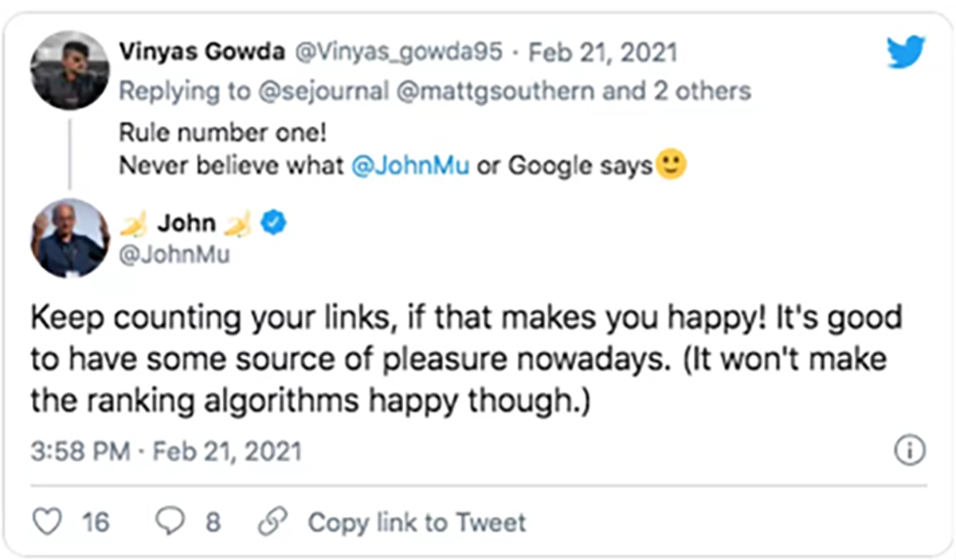Open tweet info circle icon
This screenshot has width=956, height=560.
tap(909, 452)
